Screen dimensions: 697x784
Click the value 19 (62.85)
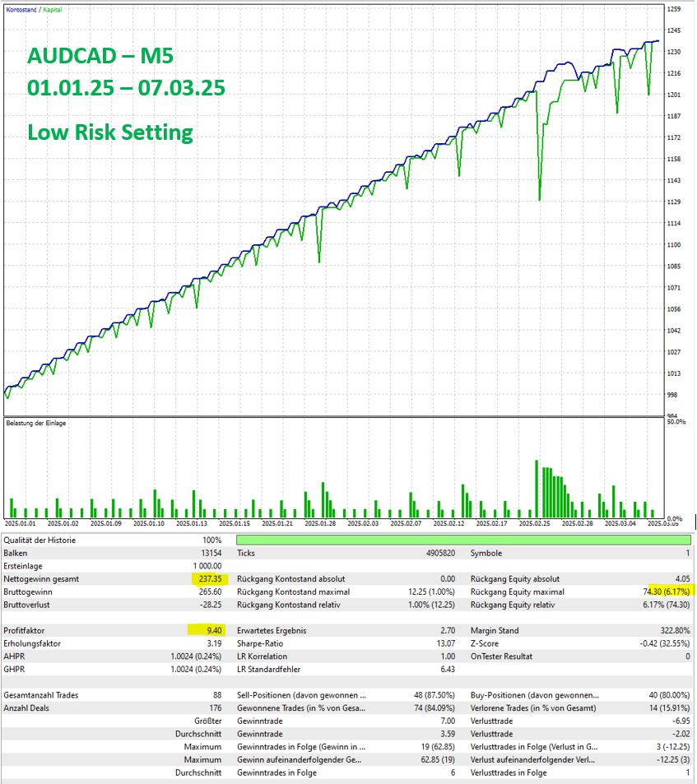click(x=438, y=747)
